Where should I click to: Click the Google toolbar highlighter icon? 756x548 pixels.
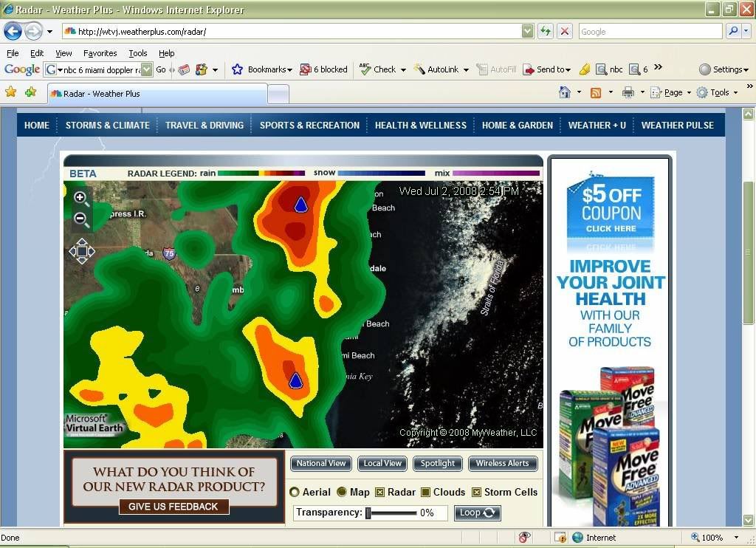585,69
